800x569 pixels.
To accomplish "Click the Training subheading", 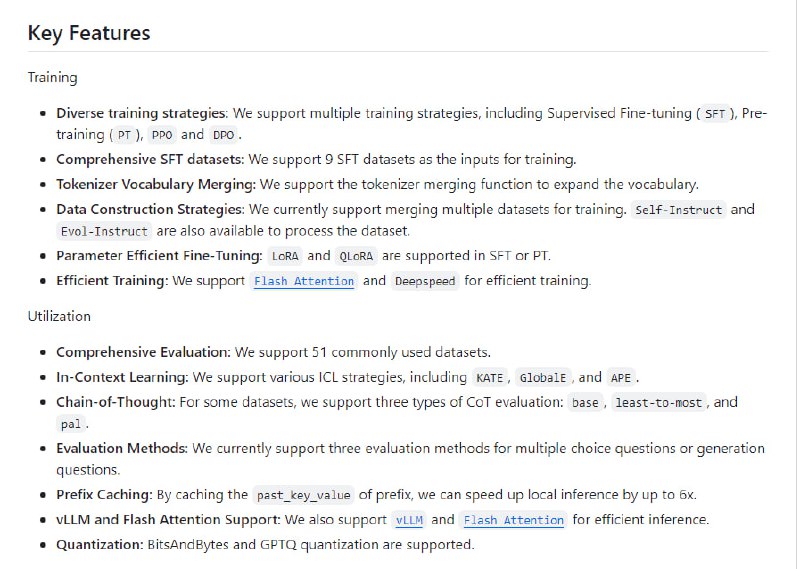I will click(x=52, y=77).
